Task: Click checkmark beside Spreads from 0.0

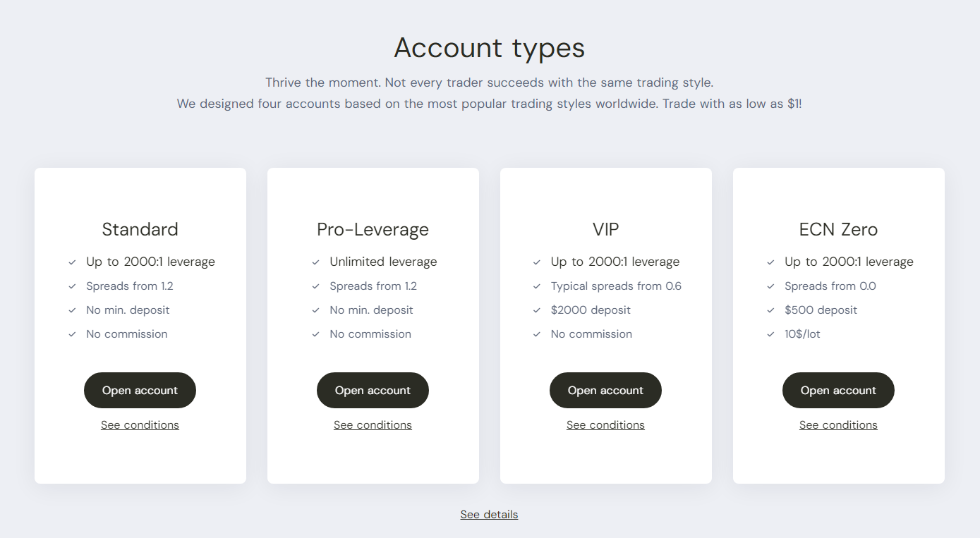Action: pos(770,286)
